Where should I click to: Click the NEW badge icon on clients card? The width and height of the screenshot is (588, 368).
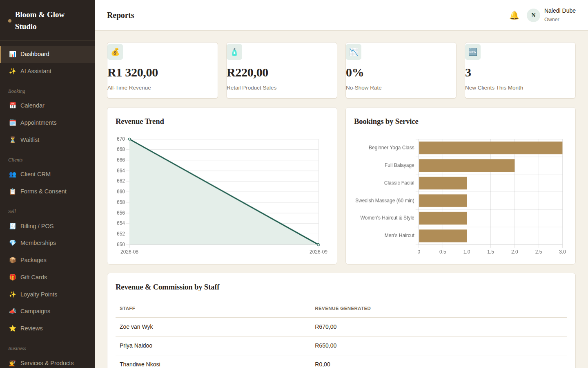473,52
